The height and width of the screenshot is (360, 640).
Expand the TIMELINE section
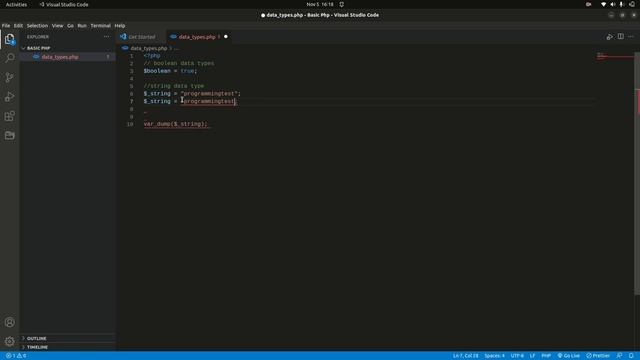67,347
